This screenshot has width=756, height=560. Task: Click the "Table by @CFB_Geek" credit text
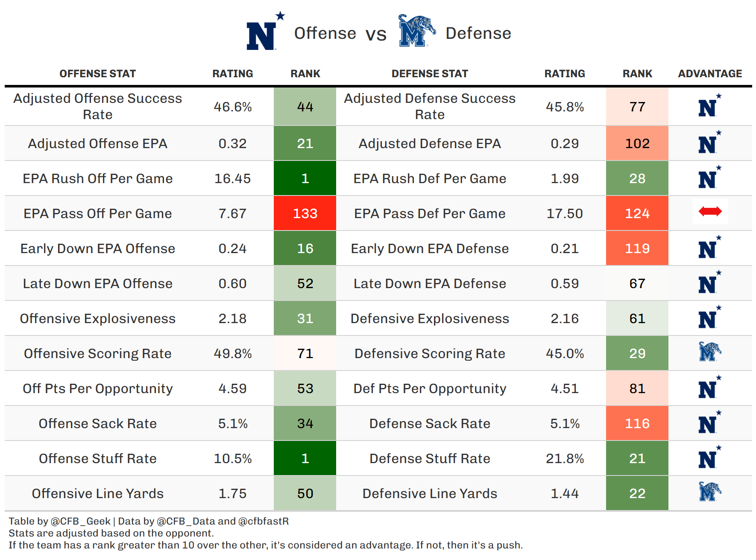pyautogui.click(x=59, y=521)
